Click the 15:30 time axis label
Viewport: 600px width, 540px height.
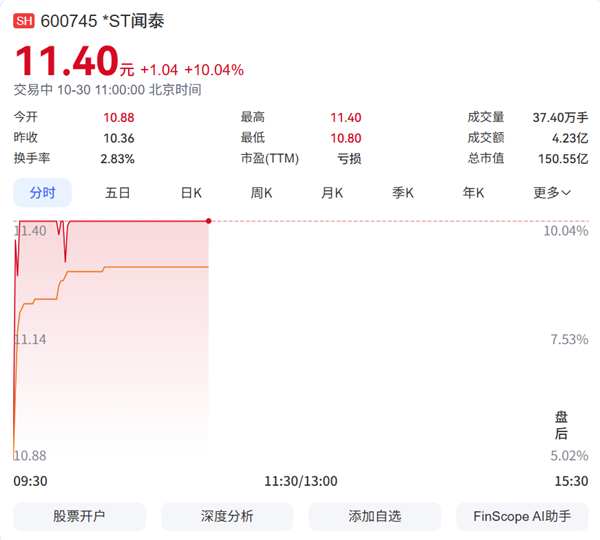tap(571, 481)
